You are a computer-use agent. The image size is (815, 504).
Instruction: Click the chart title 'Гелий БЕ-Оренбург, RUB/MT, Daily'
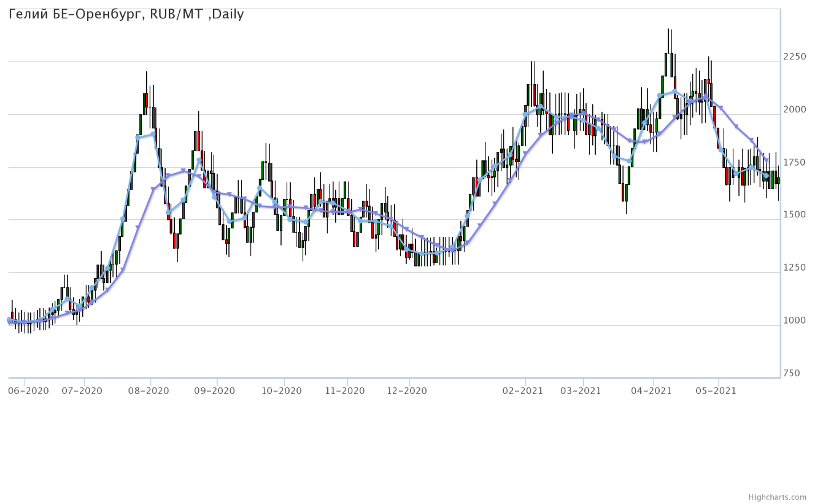click(126, 14)
